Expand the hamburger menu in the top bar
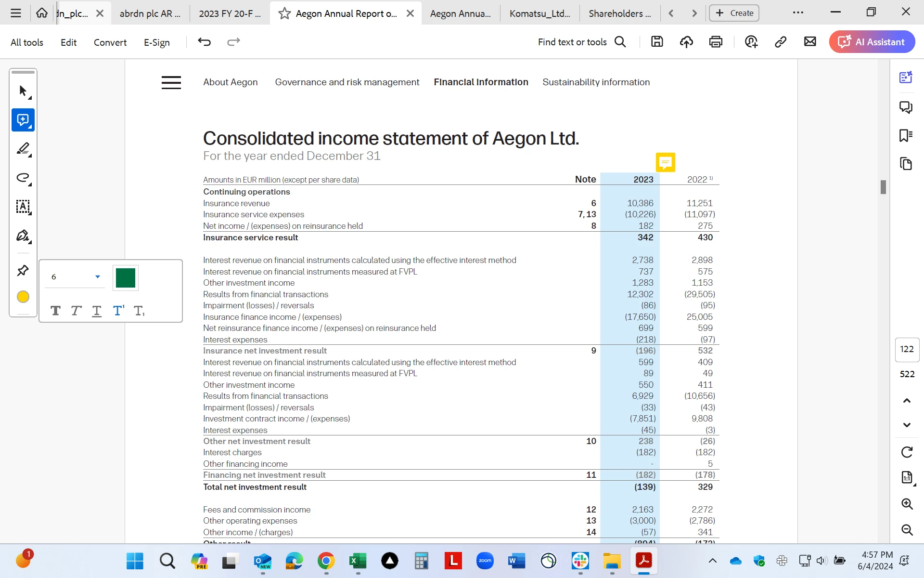924x578 pixels. point(15,13)
